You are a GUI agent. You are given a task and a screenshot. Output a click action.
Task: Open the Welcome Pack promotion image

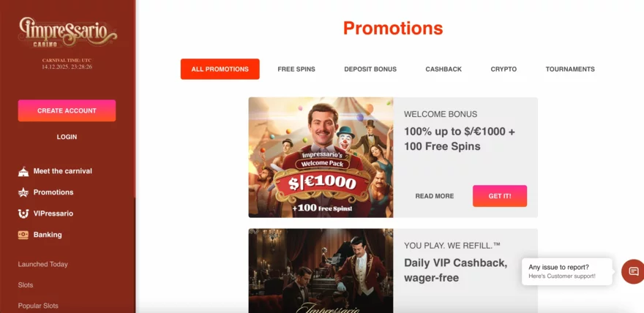[x=321, y=157]
